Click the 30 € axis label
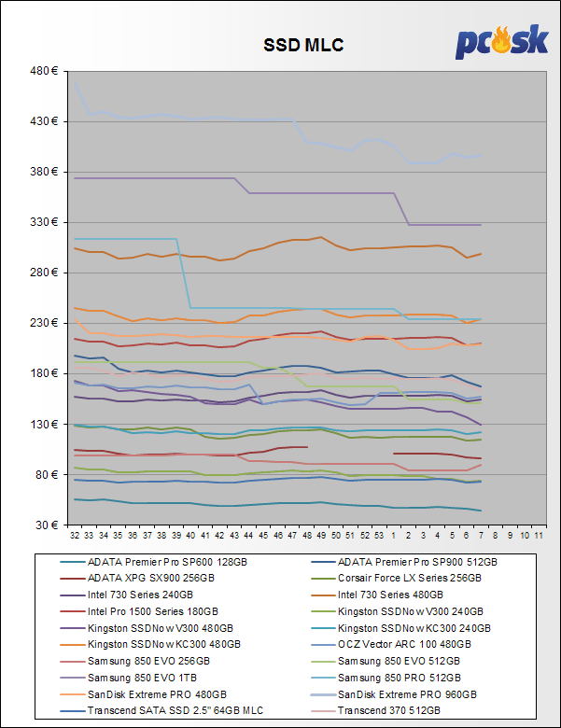The image size is (561, 728). (x=47, y=525)
